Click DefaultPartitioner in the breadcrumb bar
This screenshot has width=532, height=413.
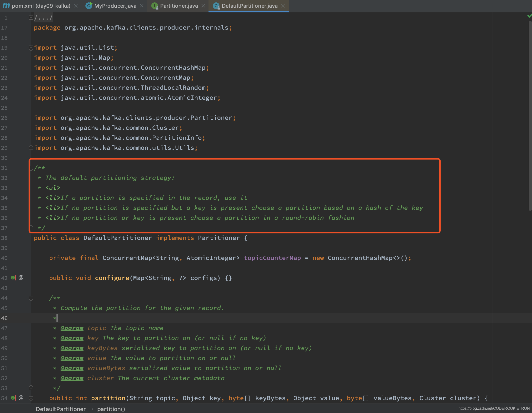61,409
